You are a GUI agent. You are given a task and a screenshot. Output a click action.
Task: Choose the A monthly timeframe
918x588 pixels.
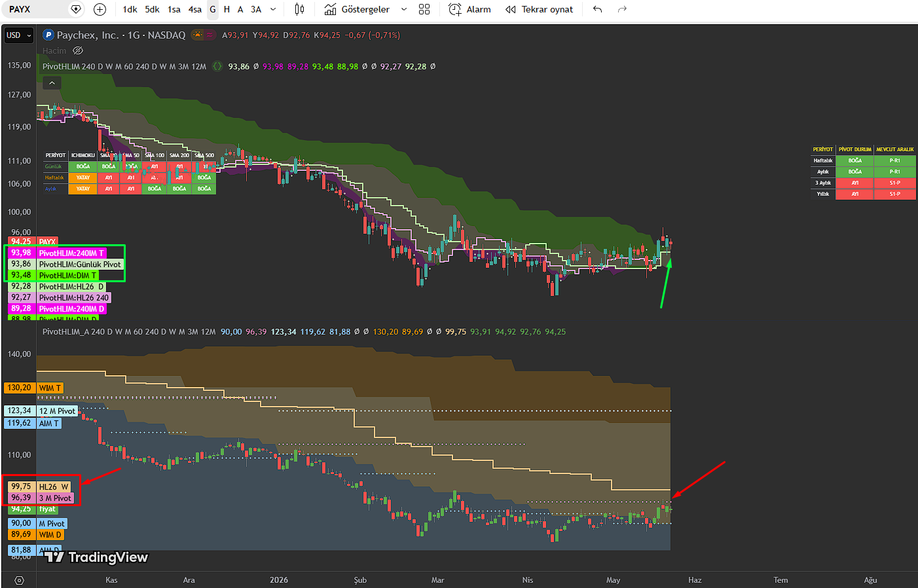(x=240, y=9)
